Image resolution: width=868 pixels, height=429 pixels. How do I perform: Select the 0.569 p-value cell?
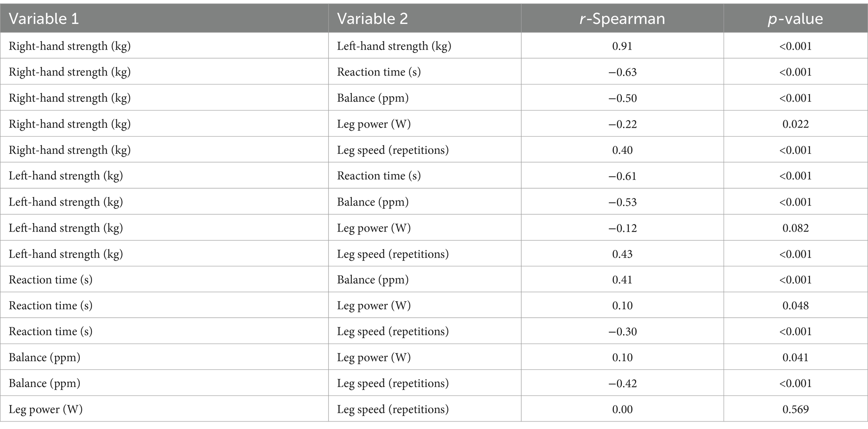coord(795,409)
